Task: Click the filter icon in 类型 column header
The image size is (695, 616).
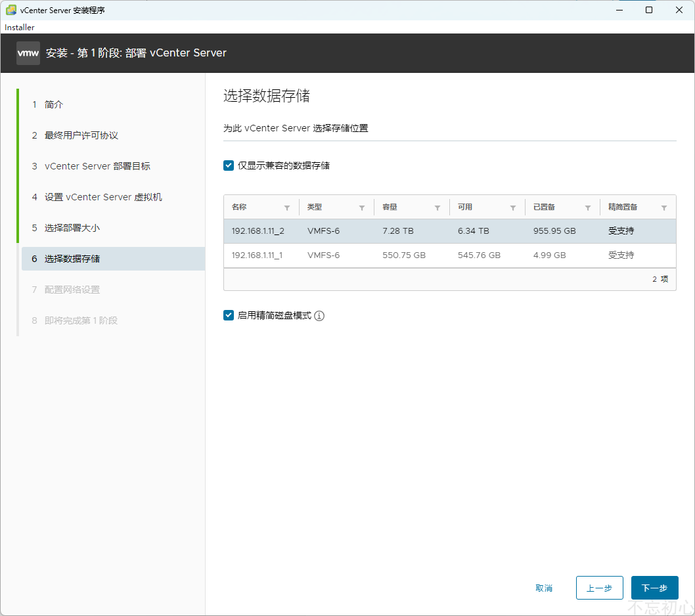Action: point(362,208)
